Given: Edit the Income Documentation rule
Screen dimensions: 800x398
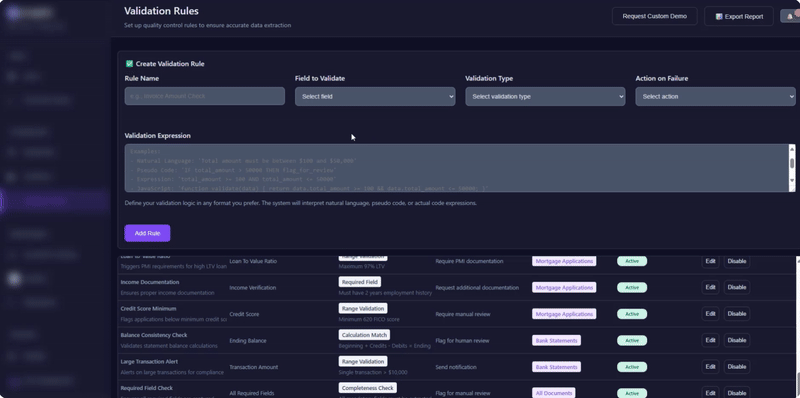Looking at the screenshot, I should 710,287.
